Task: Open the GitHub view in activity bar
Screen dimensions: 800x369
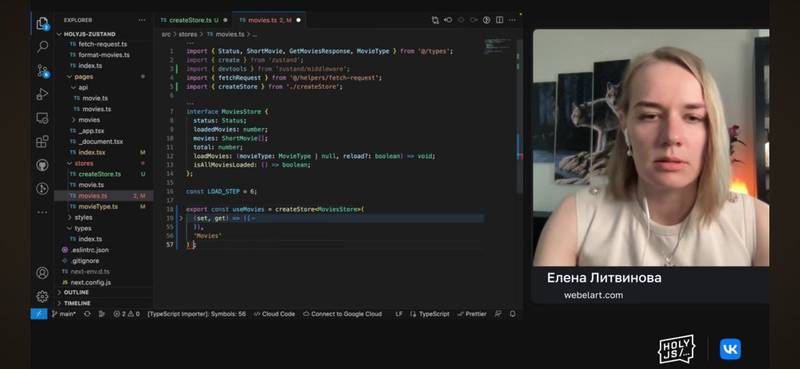Action: coord(42,165)
